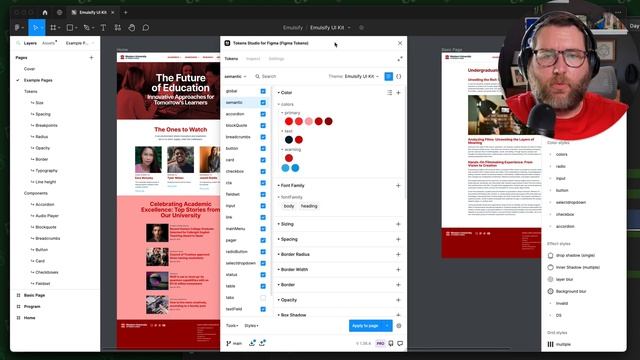The width and height of the screenshot is (640, 360).
Task: Click the Apply to page button
Action: 365,326
